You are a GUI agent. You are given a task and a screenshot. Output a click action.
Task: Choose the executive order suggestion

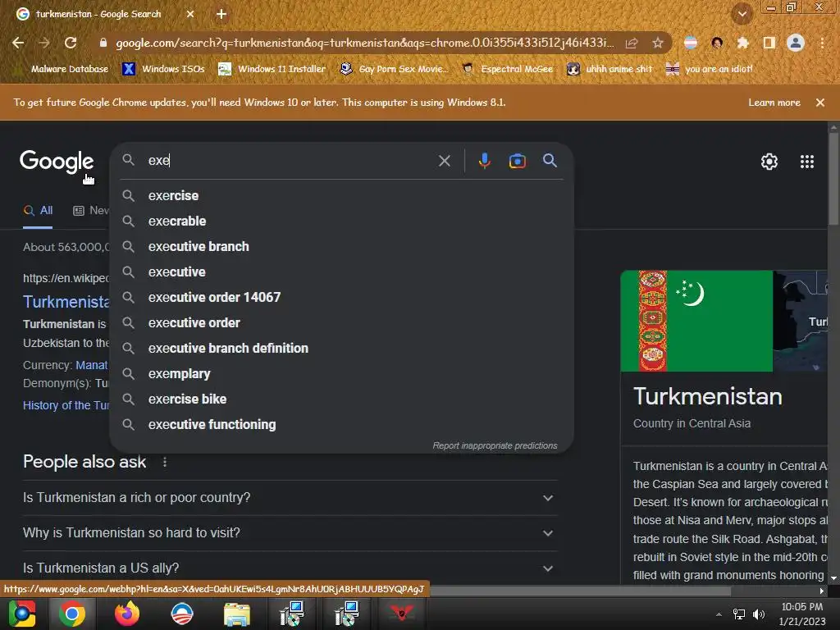coord(342,322)
